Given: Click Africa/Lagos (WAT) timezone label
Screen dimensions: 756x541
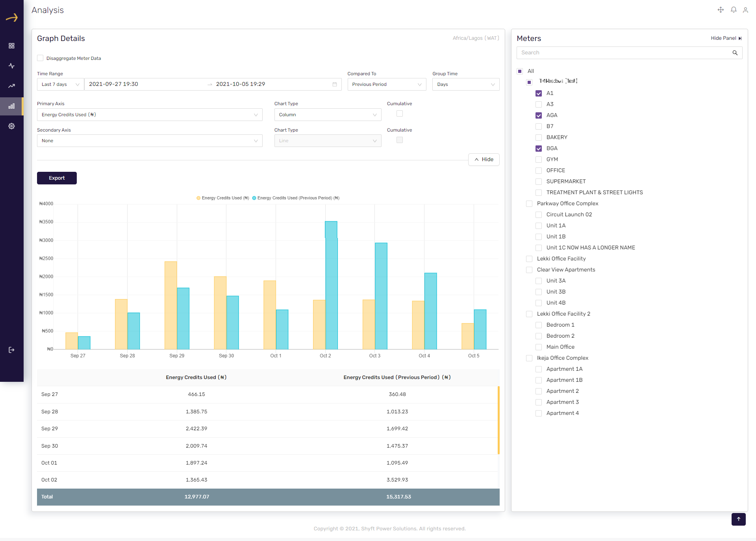Looking at the screenshot, I should 476,38.
